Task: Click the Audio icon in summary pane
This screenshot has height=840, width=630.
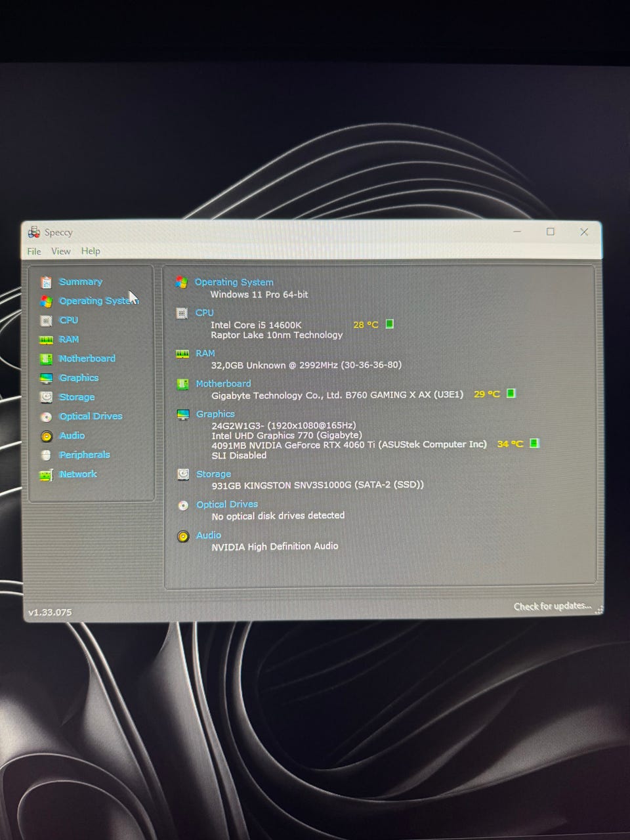Action: (183, 536)
